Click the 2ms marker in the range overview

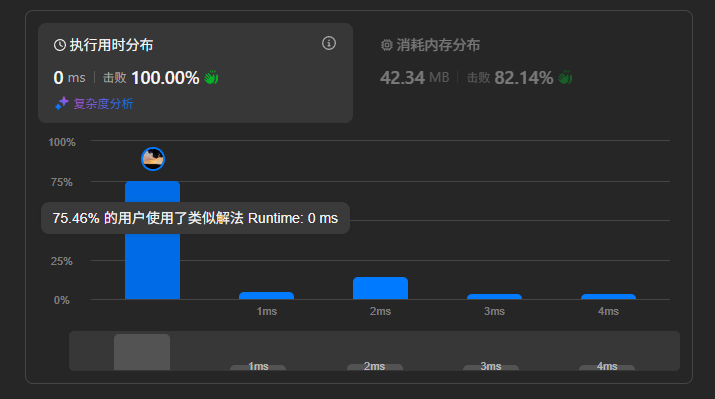[x=374, y=367]
